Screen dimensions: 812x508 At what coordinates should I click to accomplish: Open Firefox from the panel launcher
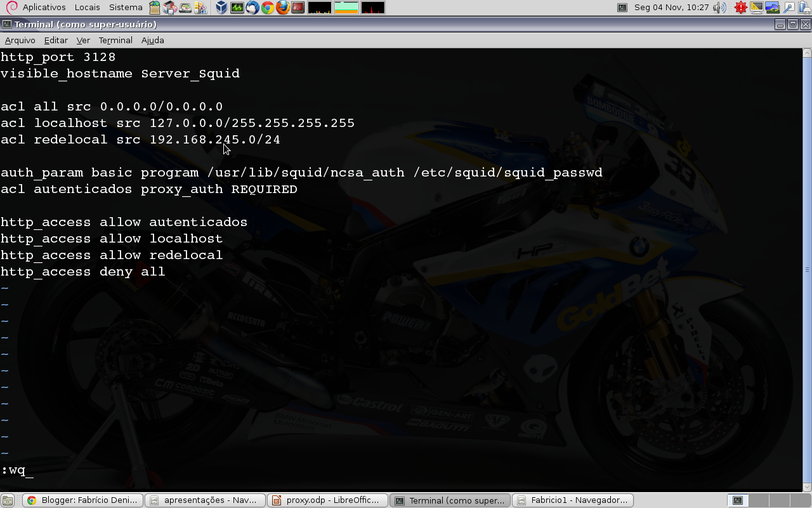pyautogui.click(x=283, y=7)
